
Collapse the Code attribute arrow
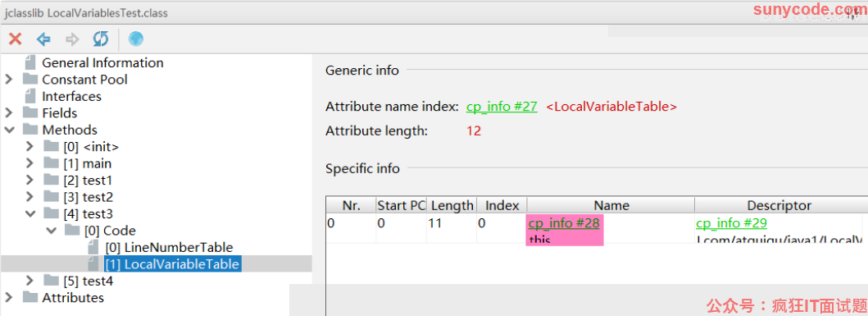click(x=51, y=230)
